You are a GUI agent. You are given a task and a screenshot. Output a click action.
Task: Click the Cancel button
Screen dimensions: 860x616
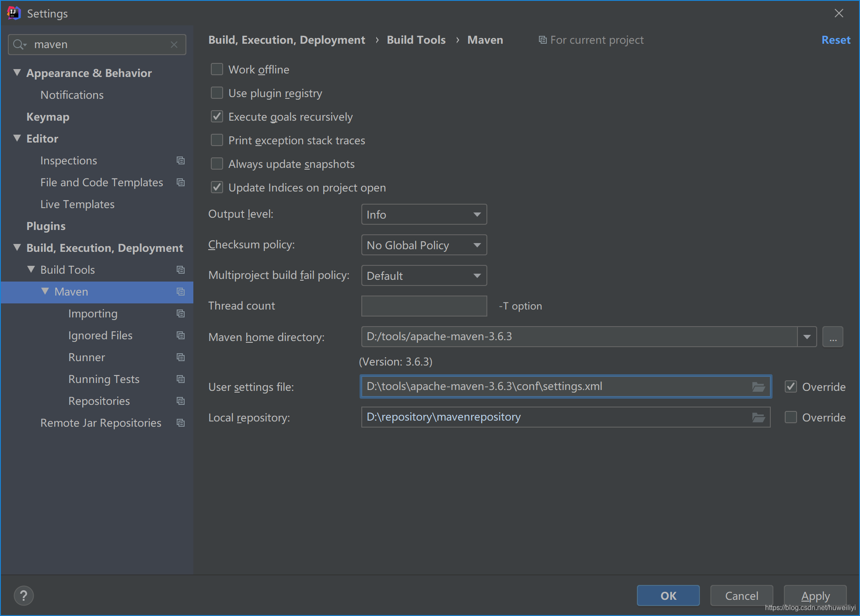pyautogui.click(x=741, y=595)
